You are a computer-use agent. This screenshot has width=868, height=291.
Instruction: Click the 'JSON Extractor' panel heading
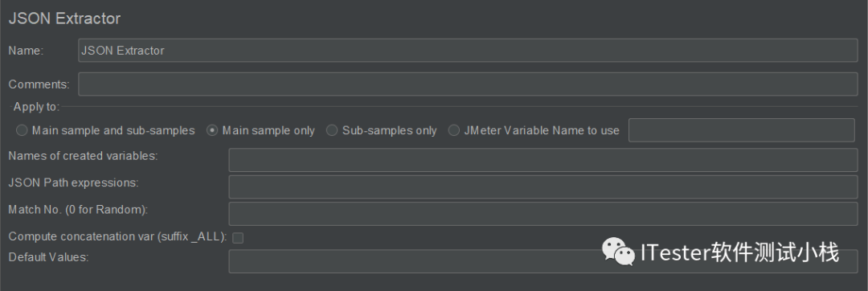64,18
